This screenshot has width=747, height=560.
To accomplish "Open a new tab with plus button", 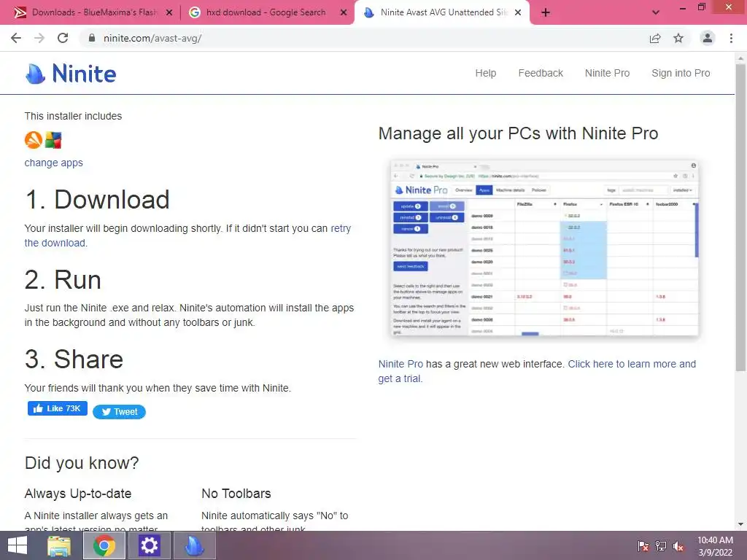I will pos(546,12).
